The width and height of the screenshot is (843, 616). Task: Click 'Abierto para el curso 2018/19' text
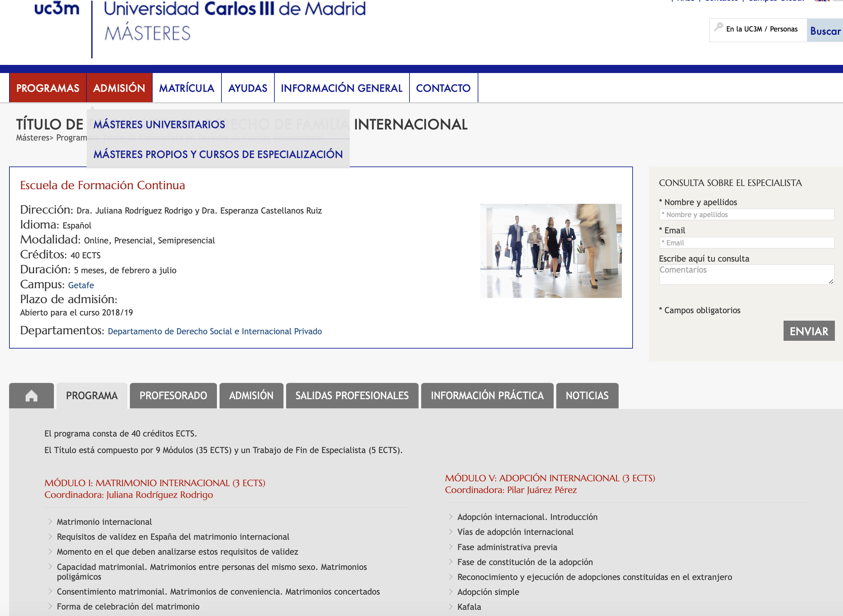pyautogui.click(x=76, y=313)
